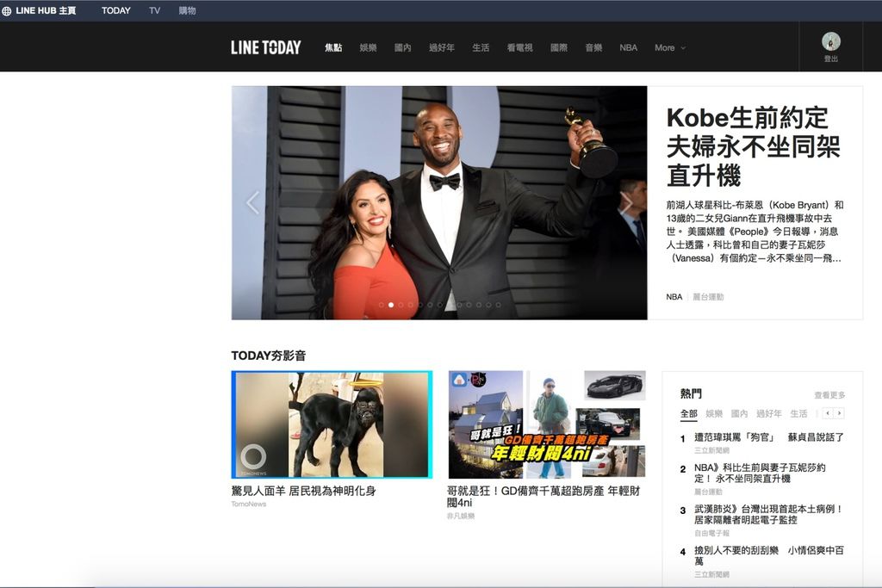Open the GD超跑房產 video thumbnail
This screenshot has width=882, height=588.
[547, 424]
